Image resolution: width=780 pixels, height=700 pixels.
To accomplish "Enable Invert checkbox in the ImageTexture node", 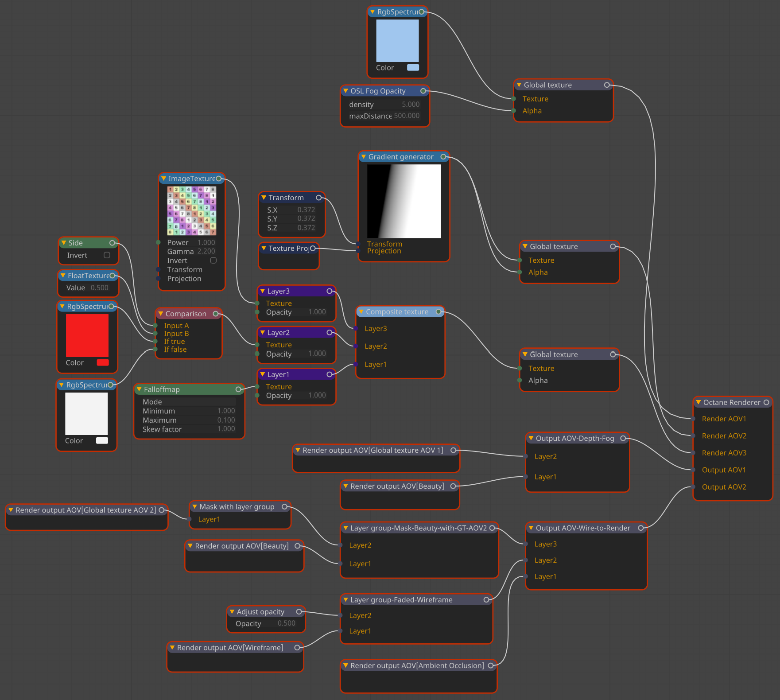I will click(x=213, y=261).
